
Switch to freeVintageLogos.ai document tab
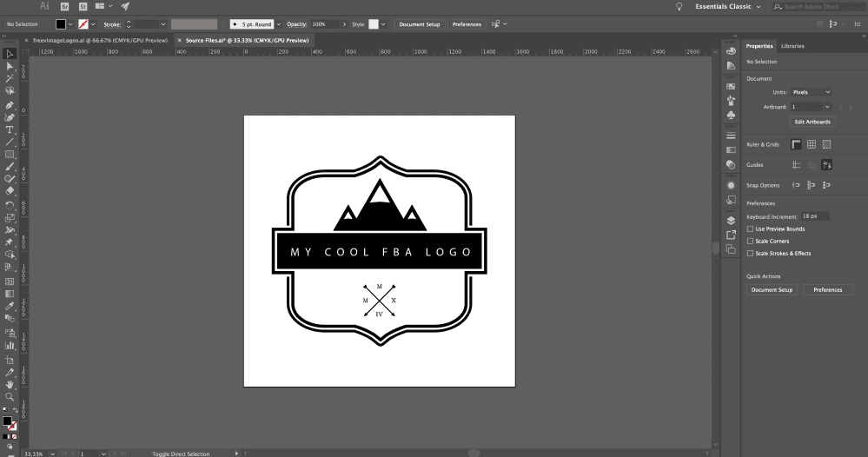100,40
